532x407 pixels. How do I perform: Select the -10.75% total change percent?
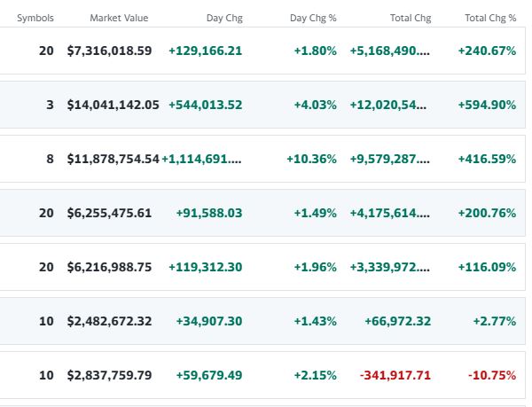coord(493,375)
